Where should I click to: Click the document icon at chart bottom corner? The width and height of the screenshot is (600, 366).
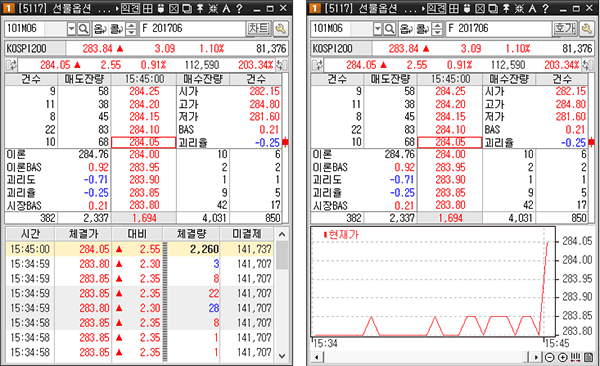[x=588, y=357]
